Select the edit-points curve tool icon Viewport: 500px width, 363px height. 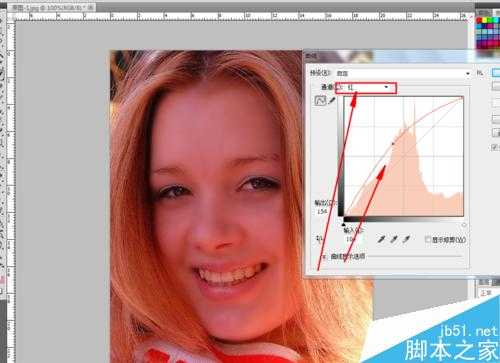pyautogui.click(x=320, y=101)
